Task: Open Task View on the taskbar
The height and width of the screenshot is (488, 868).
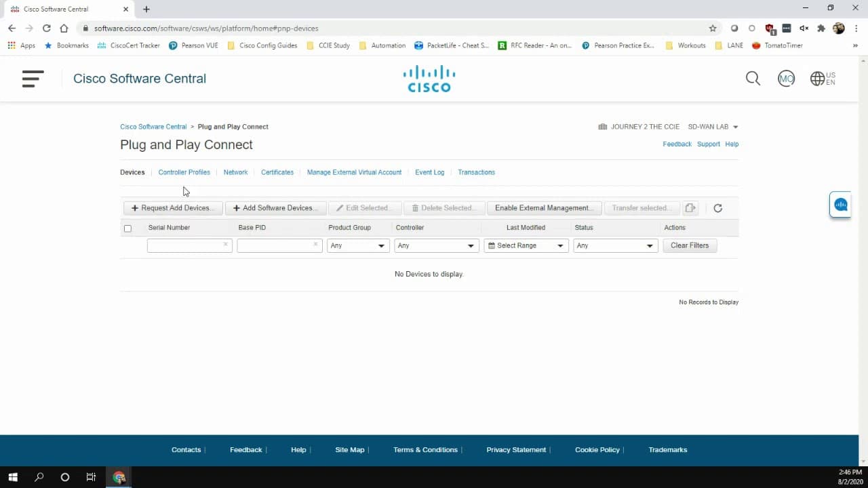Action: coord(91,477)
